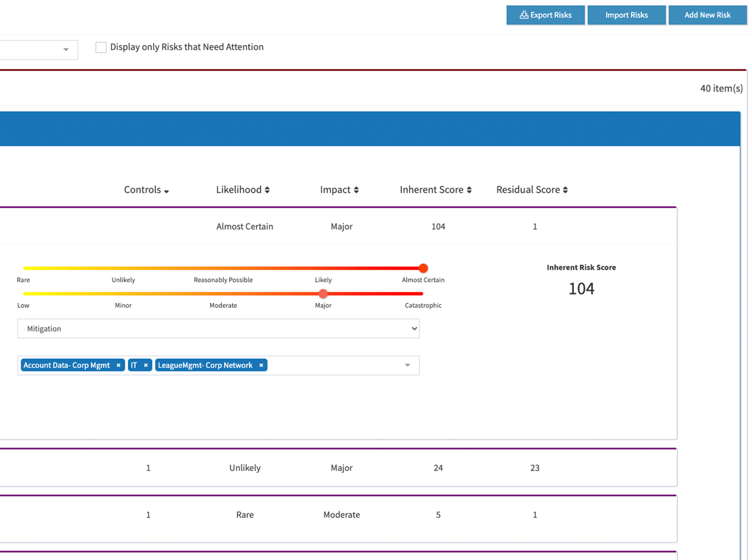Click the Inherent Risk Score value 104
752x560 pixels.
click(581, 289)
